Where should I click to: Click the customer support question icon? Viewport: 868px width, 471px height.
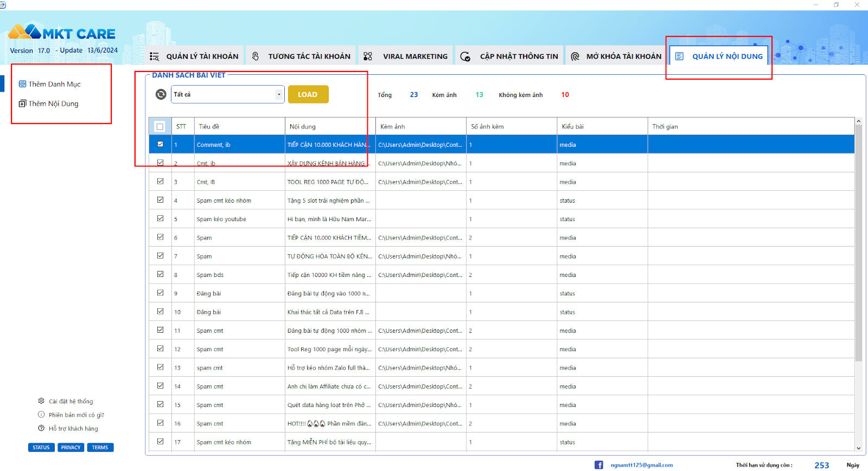pyautogui.click(x=41, y=428)
